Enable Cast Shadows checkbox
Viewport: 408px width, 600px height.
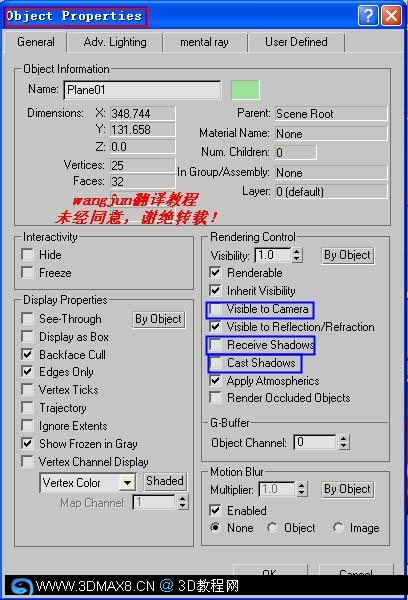(215, 362)
